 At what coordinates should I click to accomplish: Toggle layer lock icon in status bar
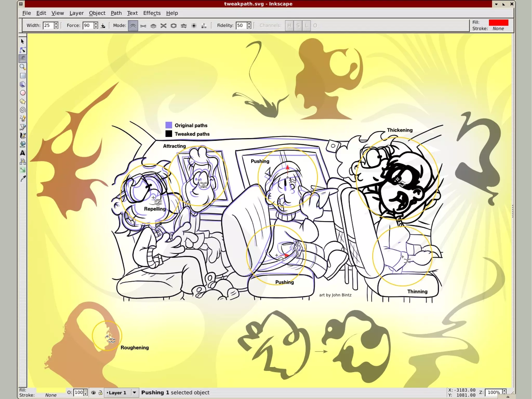[101, 393]
